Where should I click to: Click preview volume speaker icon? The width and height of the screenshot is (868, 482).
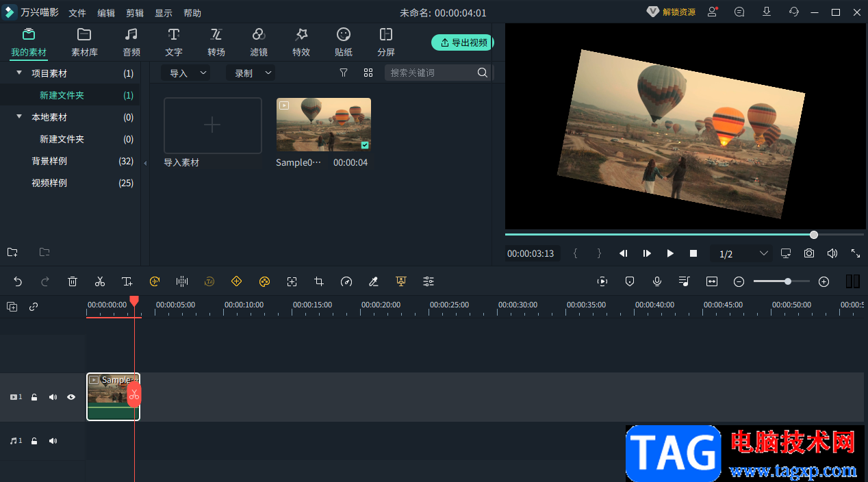832,253
